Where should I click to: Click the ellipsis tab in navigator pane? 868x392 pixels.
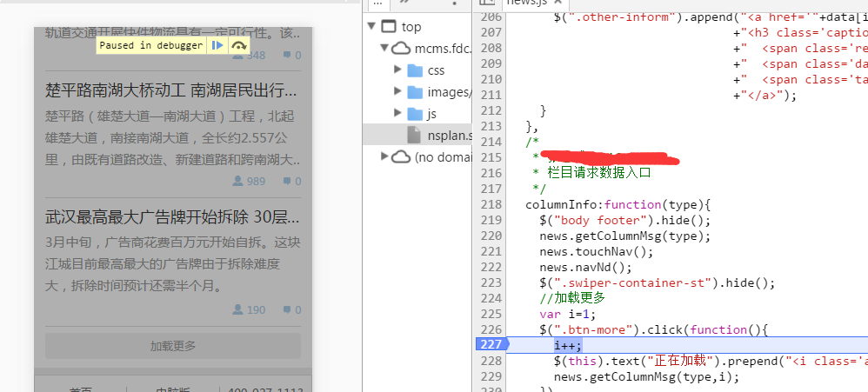(378, 3)
